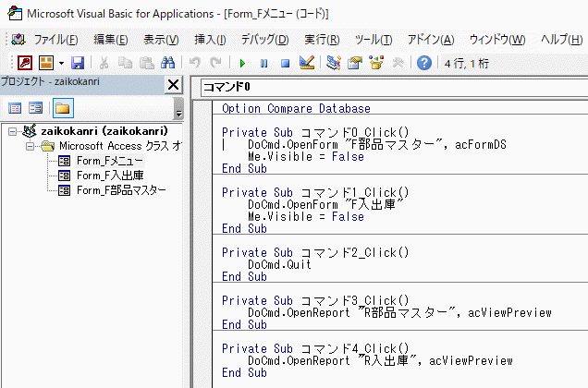The height and width of the screenshot is (388, 588).
Task: Toggle Design Mode icon
Action: click(307, 63)
